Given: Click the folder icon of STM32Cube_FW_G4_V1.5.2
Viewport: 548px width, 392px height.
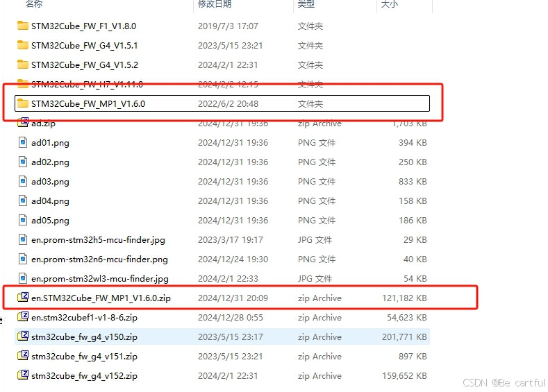Looking at the screenshot, I should coord(23,65).
